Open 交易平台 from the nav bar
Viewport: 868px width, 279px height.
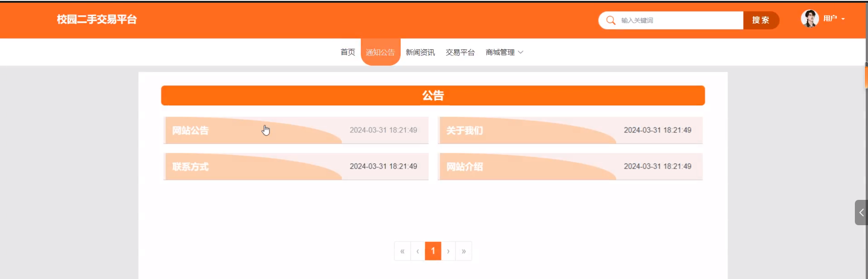[460, 52]
